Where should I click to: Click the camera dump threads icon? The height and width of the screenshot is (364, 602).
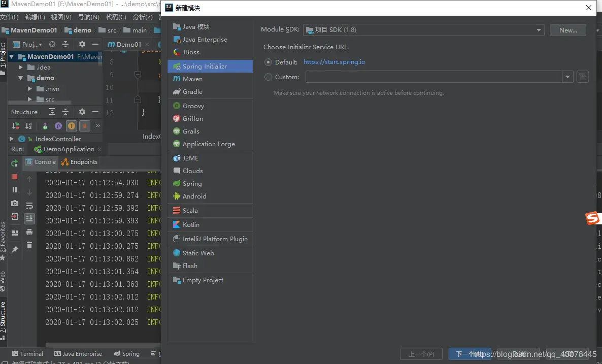pos(15,203)
